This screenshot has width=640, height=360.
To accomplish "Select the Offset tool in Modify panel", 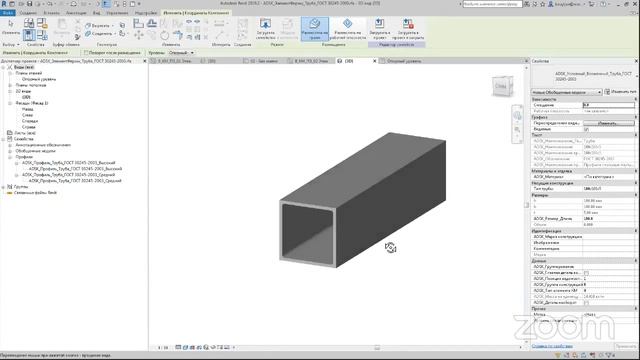I will 151,24.
